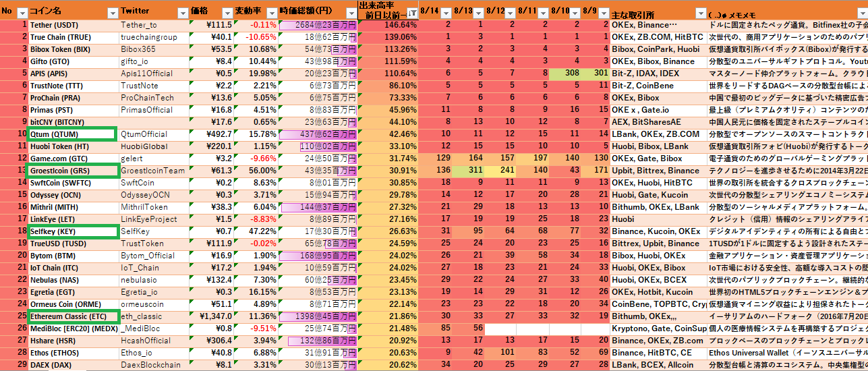Select Ethereum Classic's market cap data bar cell

tap(318, 316)
